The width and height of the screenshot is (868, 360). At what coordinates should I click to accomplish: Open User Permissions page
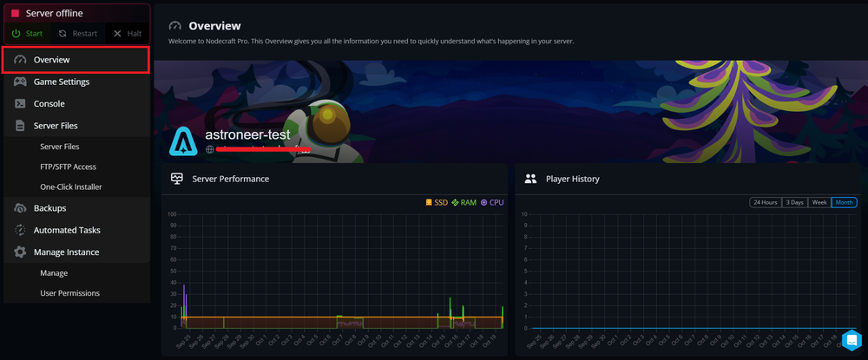tap(69, 293)
